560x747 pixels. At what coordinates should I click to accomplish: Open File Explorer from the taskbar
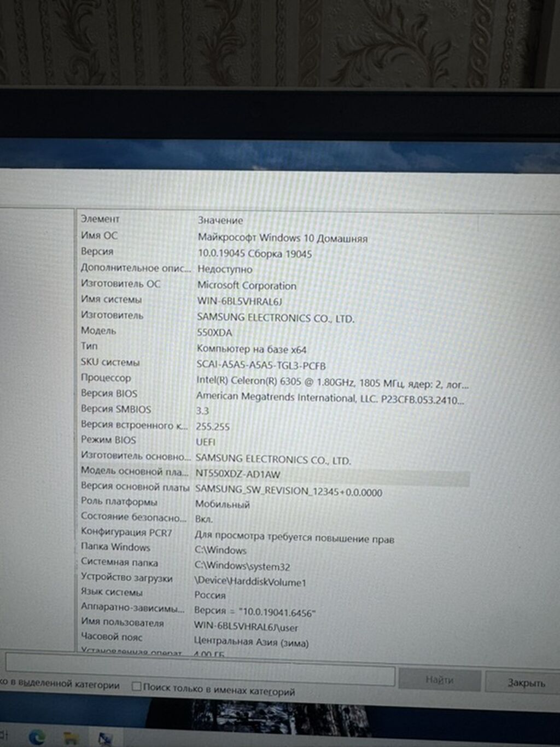[71, 738]
